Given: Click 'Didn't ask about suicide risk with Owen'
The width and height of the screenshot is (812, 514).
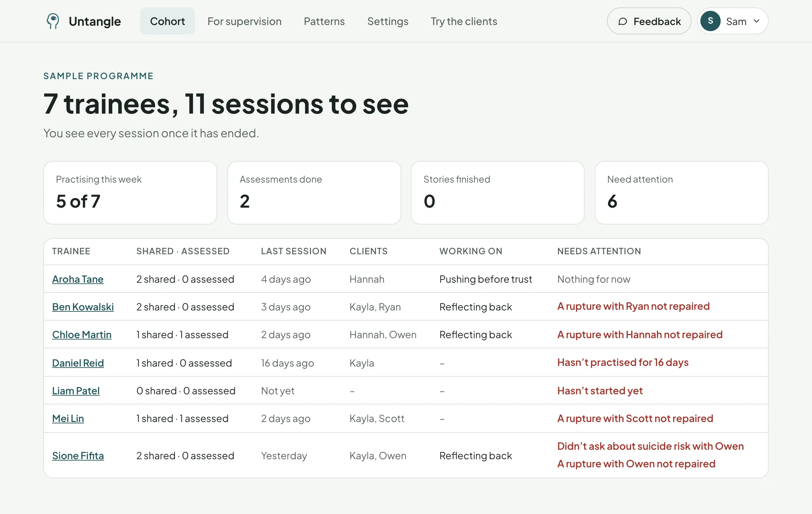Looking at the screenshot, I should (650, 446).
